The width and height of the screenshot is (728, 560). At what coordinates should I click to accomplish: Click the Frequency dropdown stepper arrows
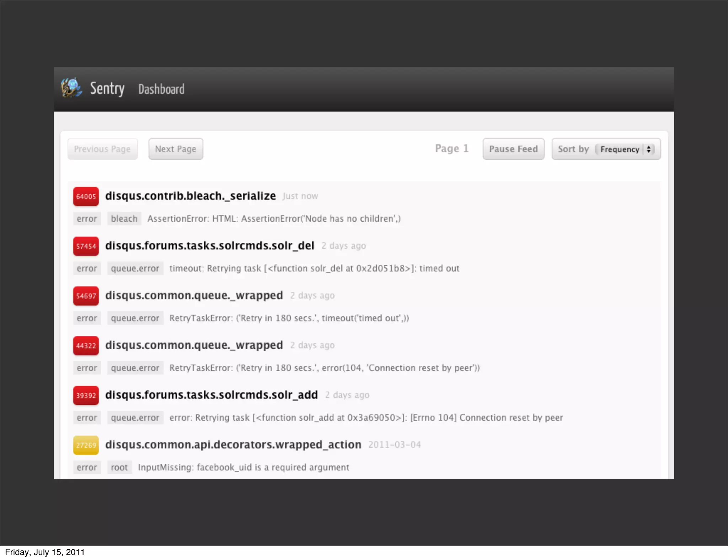click(649, 149)
